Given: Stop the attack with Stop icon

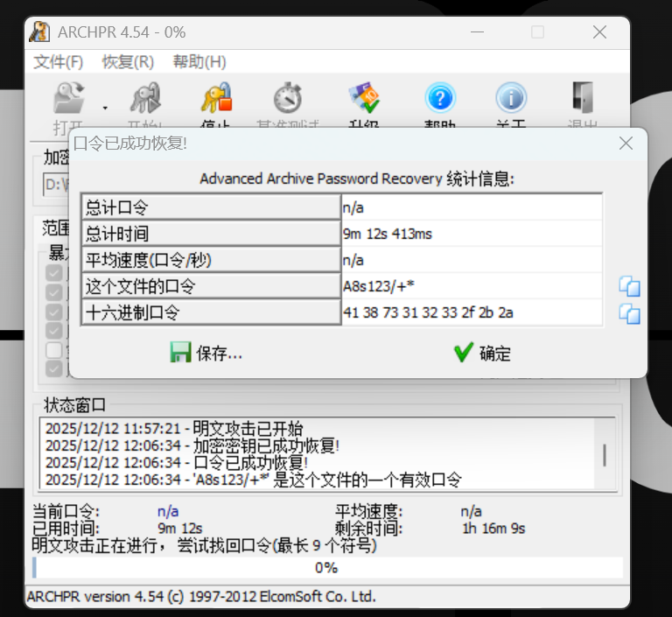Looking at the screenshot, I should pyautogui.click(x=217, y=98).
